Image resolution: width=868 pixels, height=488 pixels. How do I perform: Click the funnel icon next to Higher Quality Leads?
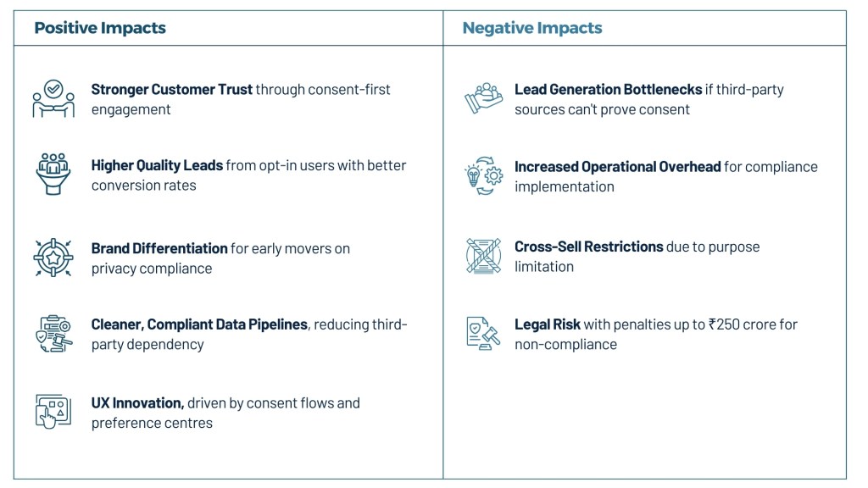point(53,174)
